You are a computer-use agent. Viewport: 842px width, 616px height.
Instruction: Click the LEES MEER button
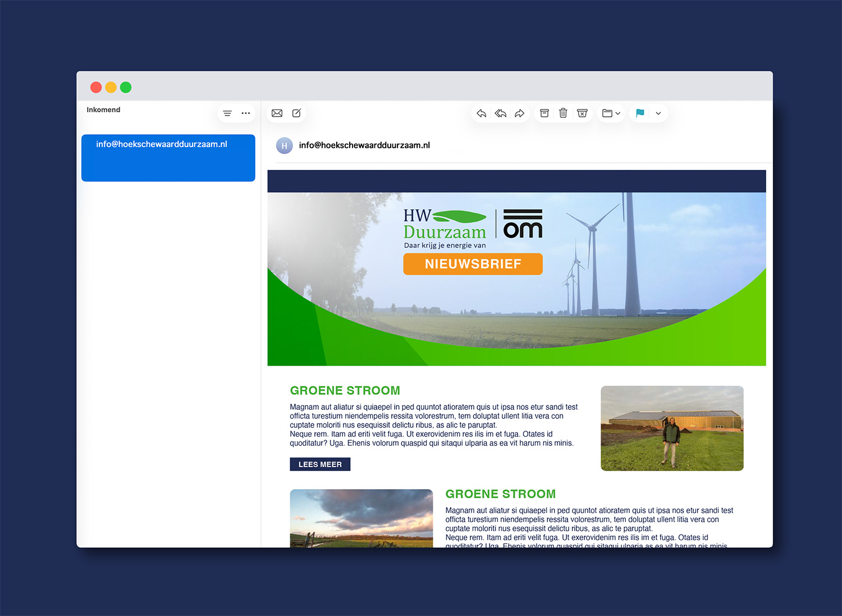(x=320, y=464)
